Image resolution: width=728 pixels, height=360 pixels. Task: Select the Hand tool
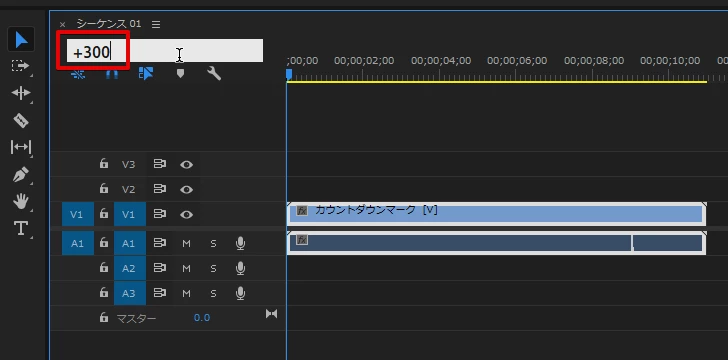pos(20,202)
